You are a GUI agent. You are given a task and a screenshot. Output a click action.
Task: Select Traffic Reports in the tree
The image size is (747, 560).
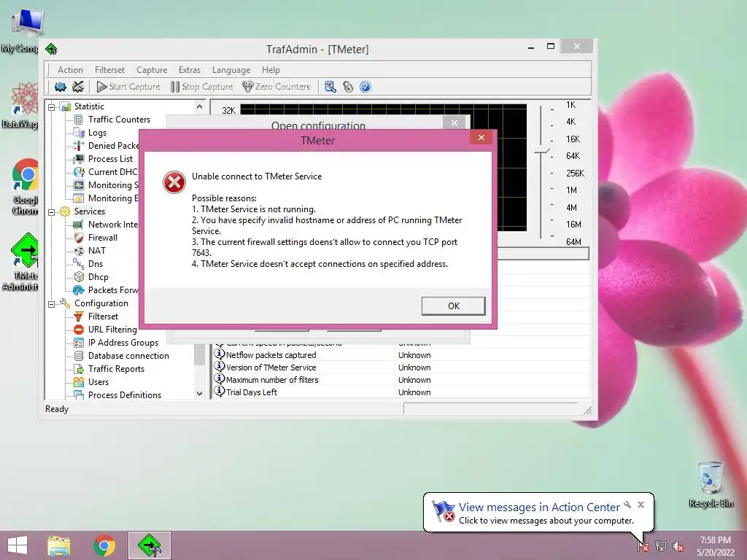point(116,369)
